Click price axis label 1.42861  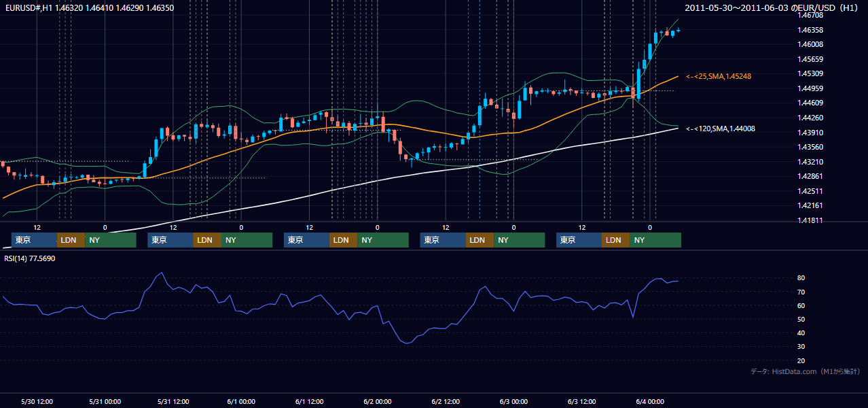coord(810,176)
